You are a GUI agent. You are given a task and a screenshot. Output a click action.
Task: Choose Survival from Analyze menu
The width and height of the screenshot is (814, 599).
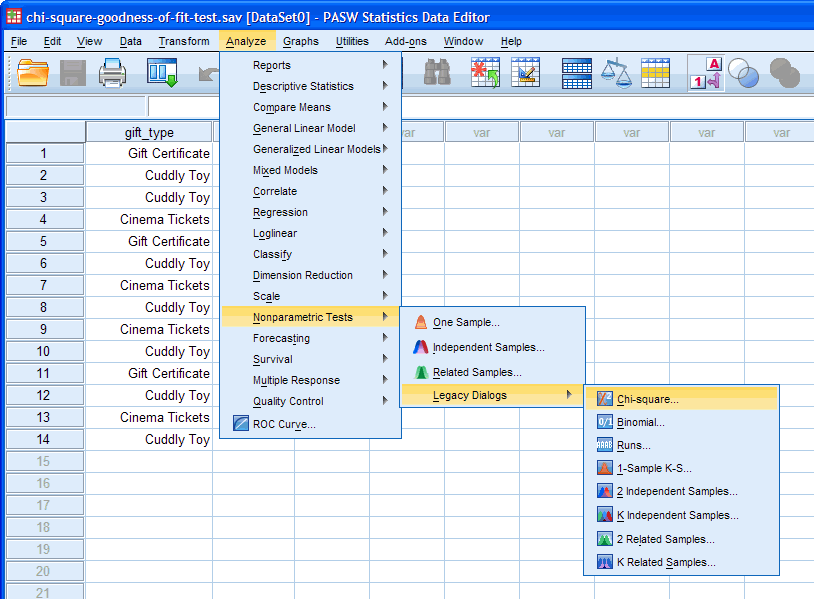(310, 359)
